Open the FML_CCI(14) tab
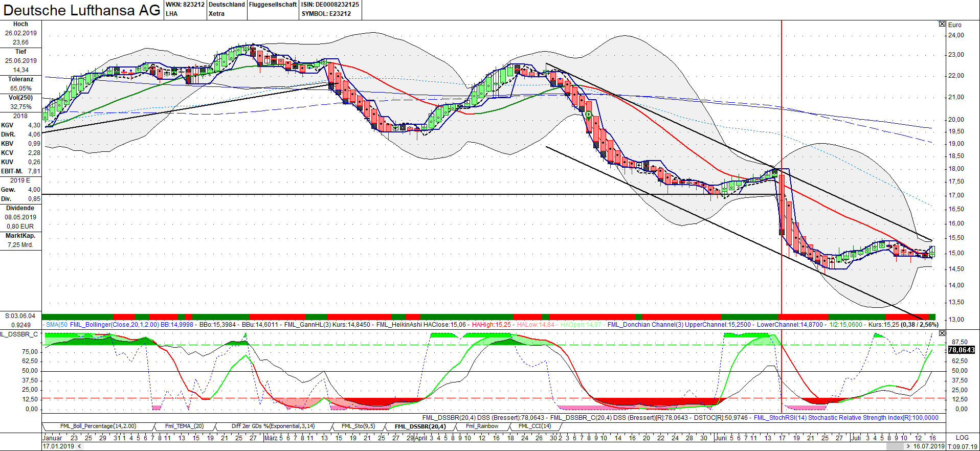 click(534, 426)
